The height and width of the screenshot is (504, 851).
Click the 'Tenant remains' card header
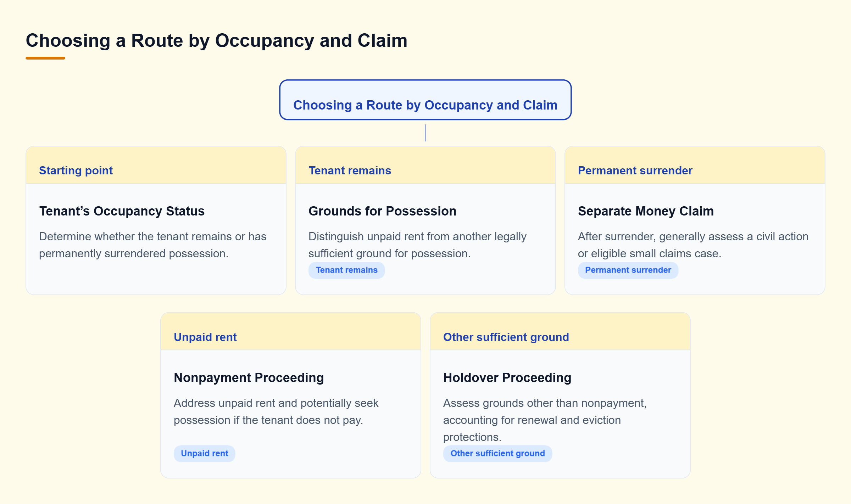pyautogui.click(x=425, y=165)
